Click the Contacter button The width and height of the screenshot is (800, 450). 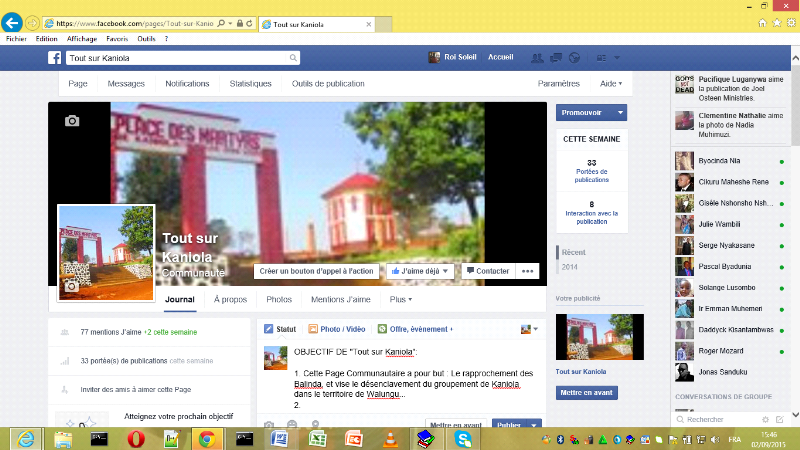[488, 271]
